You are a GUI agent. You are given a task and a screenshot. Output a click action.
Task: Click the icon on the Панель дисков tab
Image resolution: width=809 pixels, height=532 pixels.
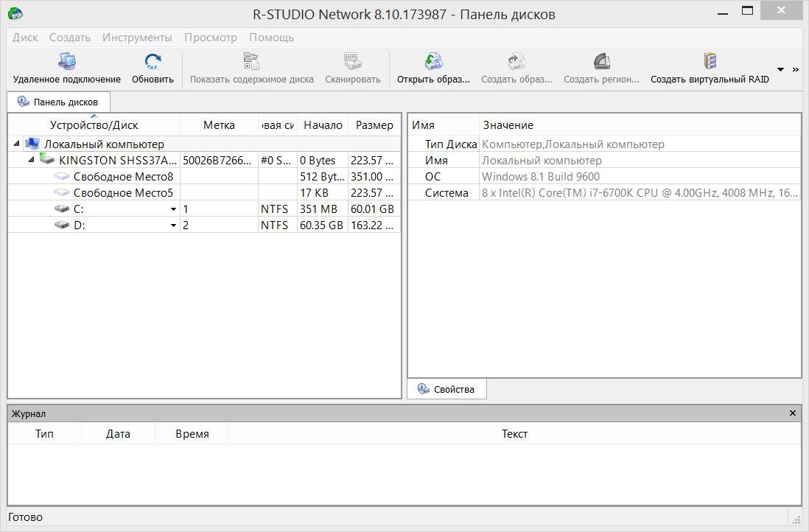coord(24,101)
